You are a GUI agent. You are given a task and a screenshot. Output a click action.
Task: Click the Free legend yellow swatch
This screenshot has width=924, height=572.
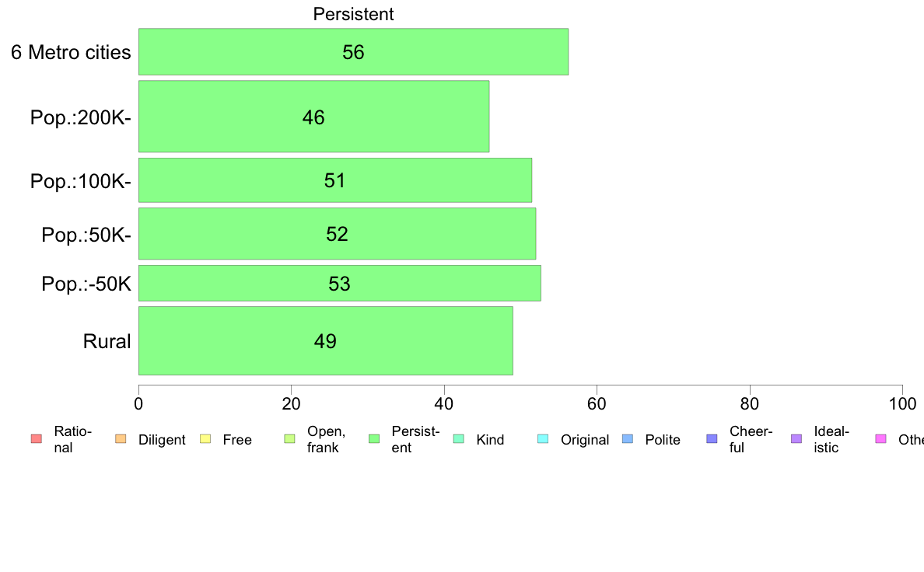click(205, 439)
